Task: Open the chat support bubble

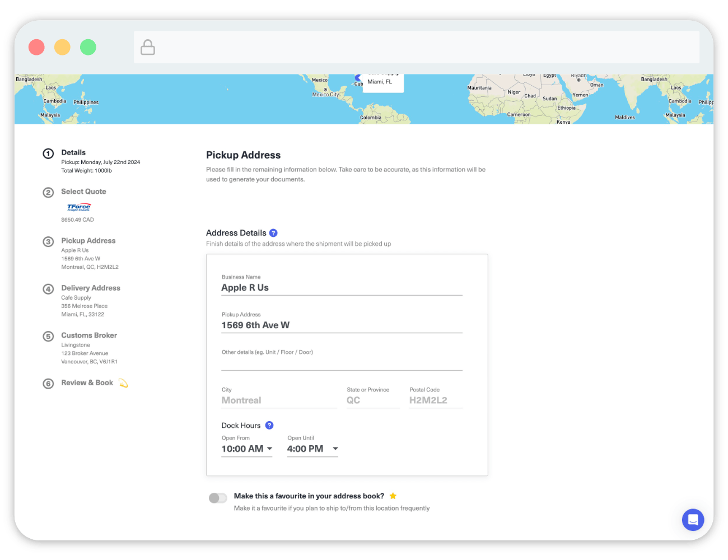Action: coord(693,520)
